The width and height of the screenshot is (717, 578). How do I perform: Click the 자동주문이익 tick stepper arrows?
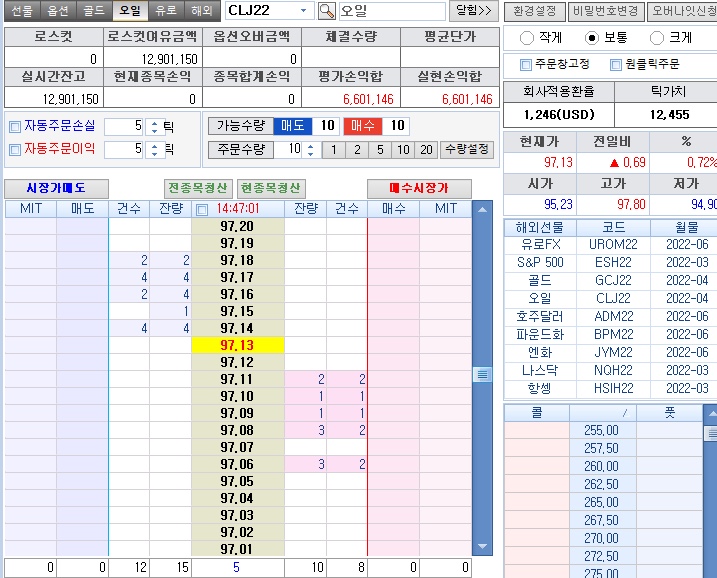click(x=153, y=149)
